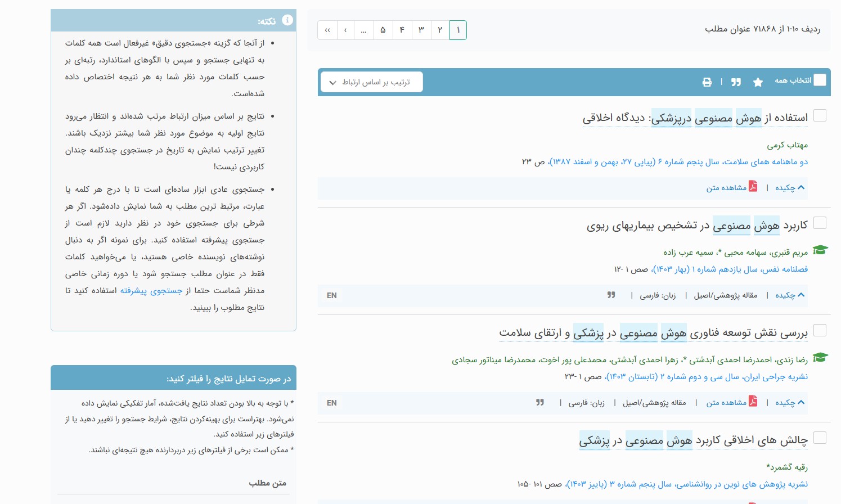841x504 pixels.
Task: Open the PDF icon on the third article row
Action: (753, 401)
